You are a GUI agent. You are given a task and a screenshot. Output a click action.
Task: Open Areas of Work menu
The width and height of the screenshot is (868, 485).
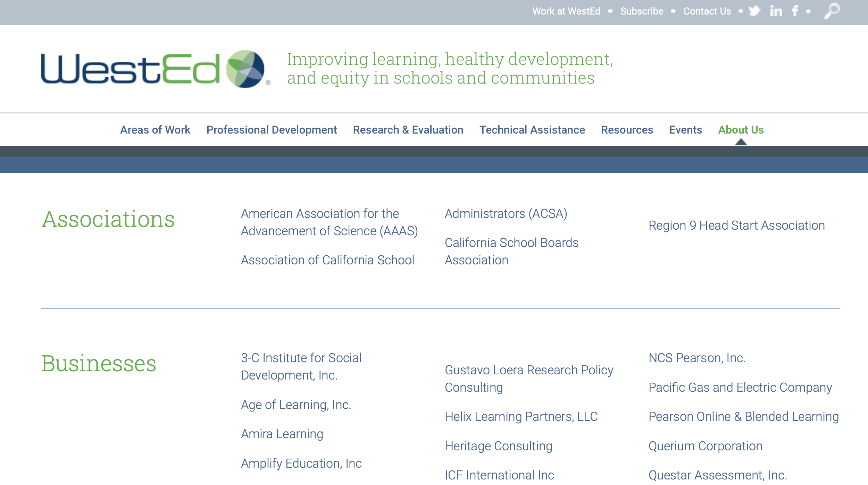155,130
